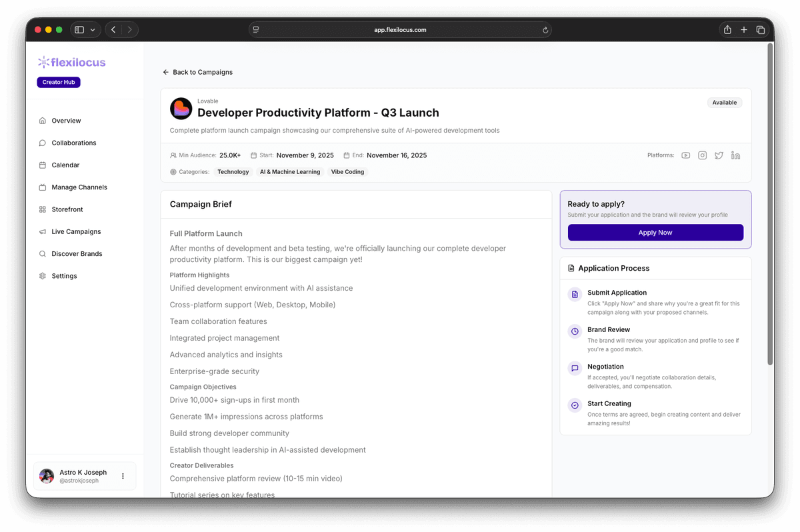This screenshot has width=800, height=532.
Task: Click the app.flexilocus.com address bar
Action: click(400, 30)
